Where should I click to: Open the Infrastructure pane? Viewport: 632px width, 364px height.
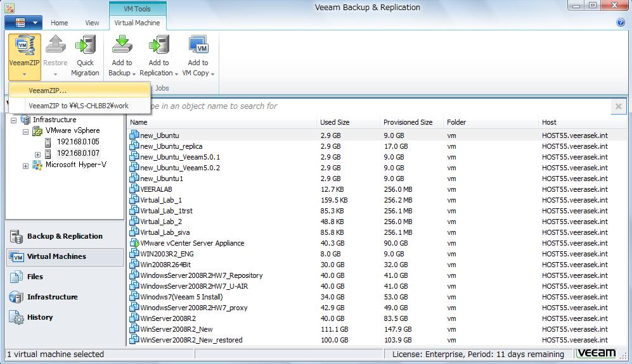(65, 297)
